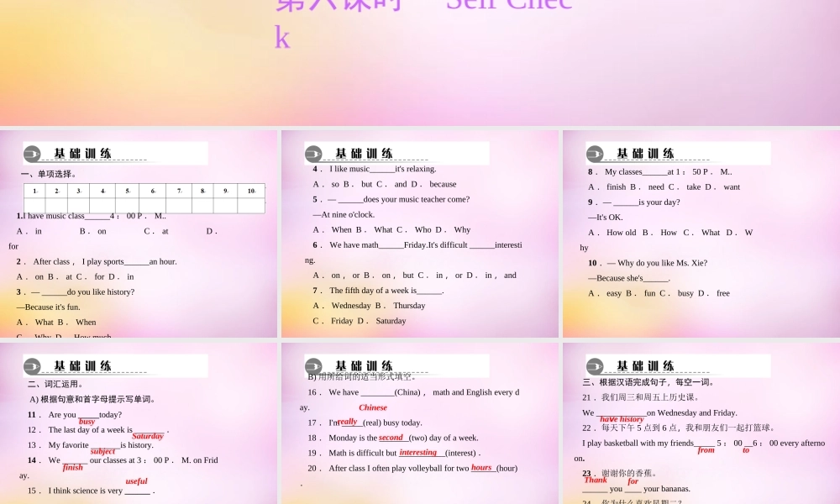Click the red answer 'from' in question 22
The width and height of the screenshot is (840, 504).
(x=706, y=450)
